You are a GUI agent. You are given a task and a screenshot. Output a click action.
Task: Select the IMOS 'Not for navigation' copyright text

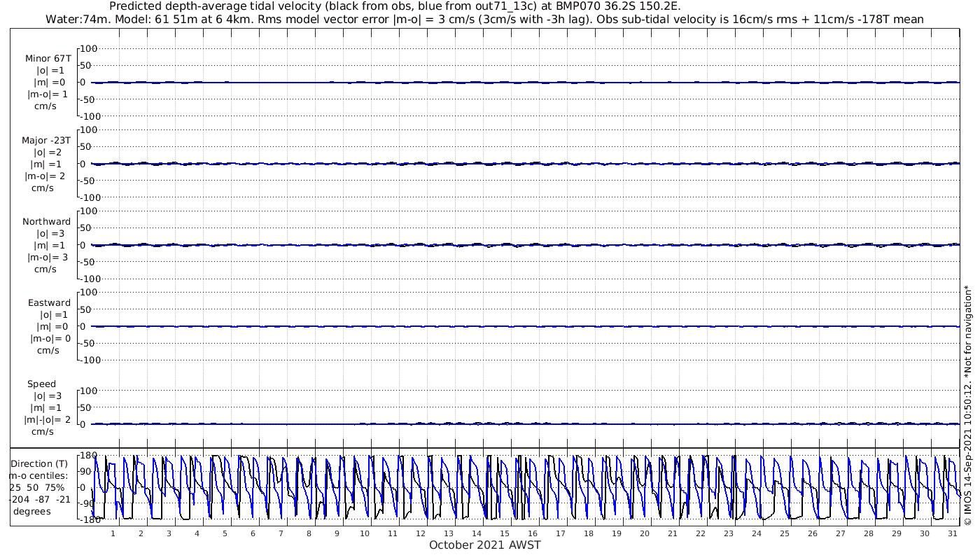968,405
